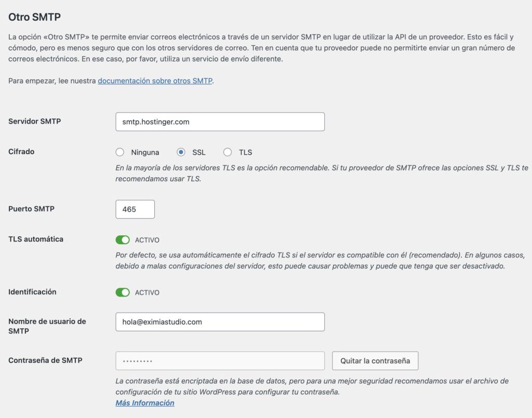Select the TLS encryption radio button
The width and height of the screenshot is (532, 418).
pyautogui.click(x=228, y=152)
